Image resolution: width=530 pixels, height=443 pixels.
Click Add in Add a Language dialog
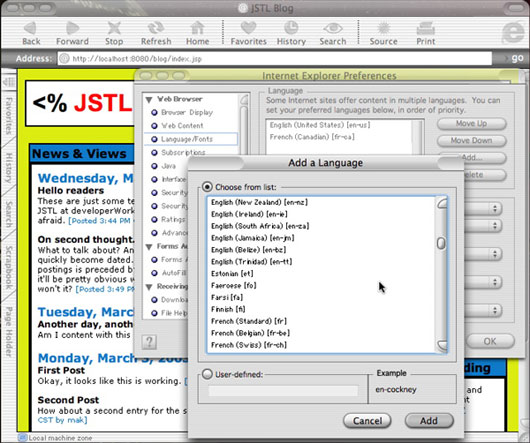coord(429,421)
